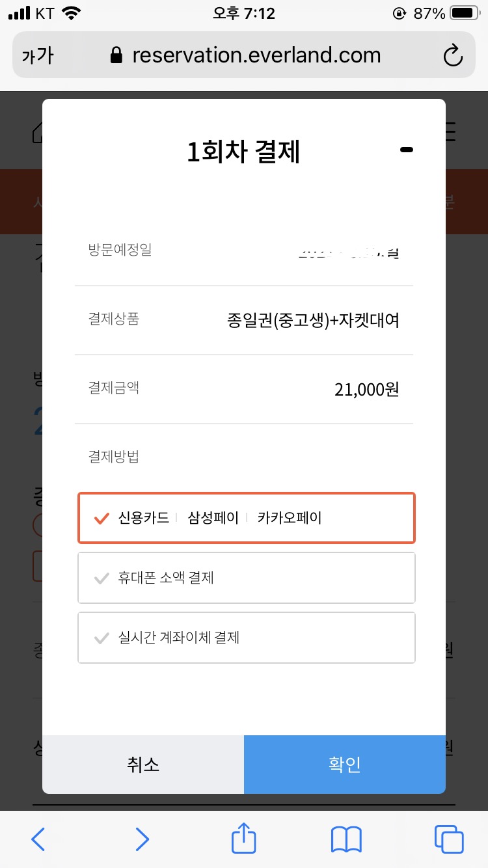Tap the 카카오페이 label in first option
Viewport: 488px width, 868px height.
290,518
